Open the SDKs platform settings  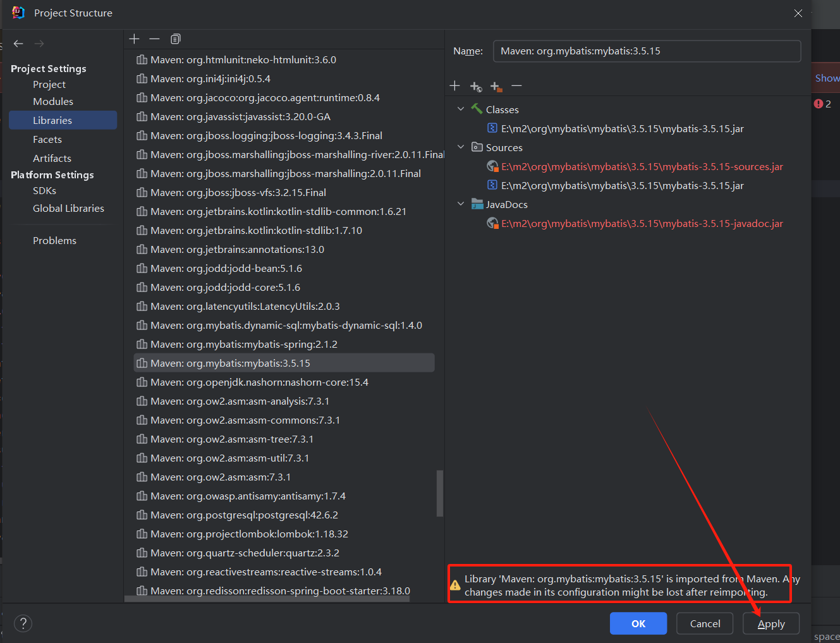pos(44,190)
